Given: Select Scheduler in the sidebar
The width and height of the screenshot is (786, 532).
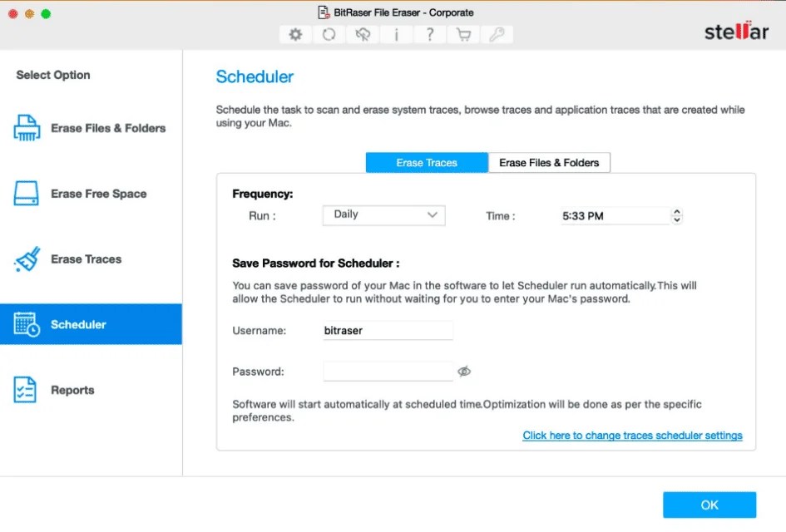Looking at the screenshot, I should point(91,324).
